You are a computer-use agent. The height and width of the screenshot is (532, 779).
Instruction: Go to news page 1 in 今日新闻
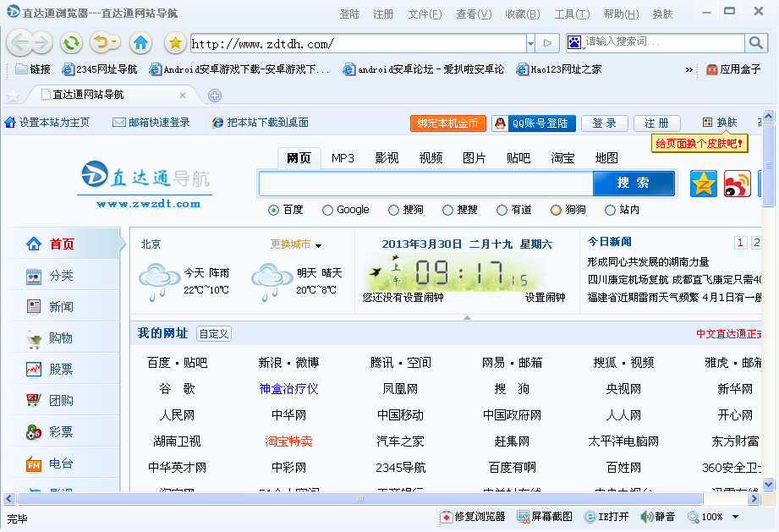740,243
